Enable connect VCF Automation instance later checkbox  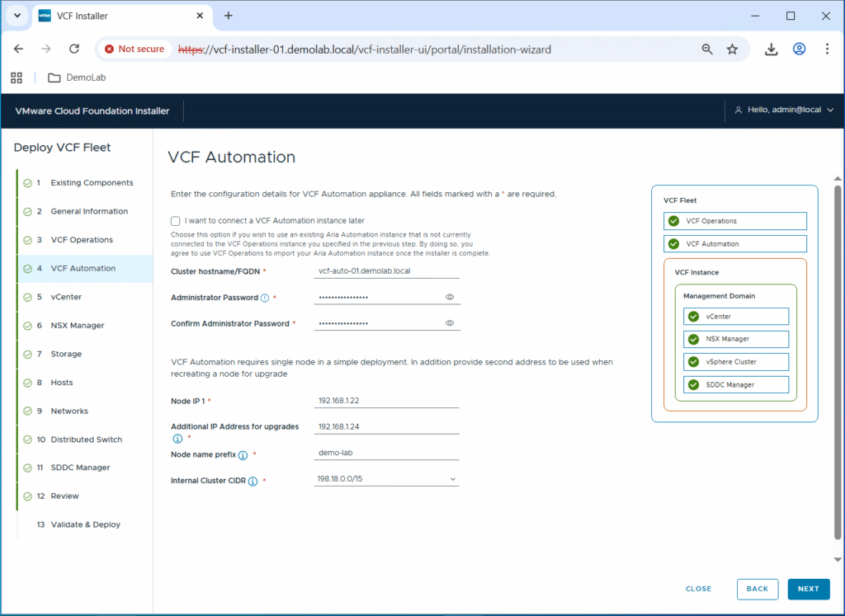176,221
